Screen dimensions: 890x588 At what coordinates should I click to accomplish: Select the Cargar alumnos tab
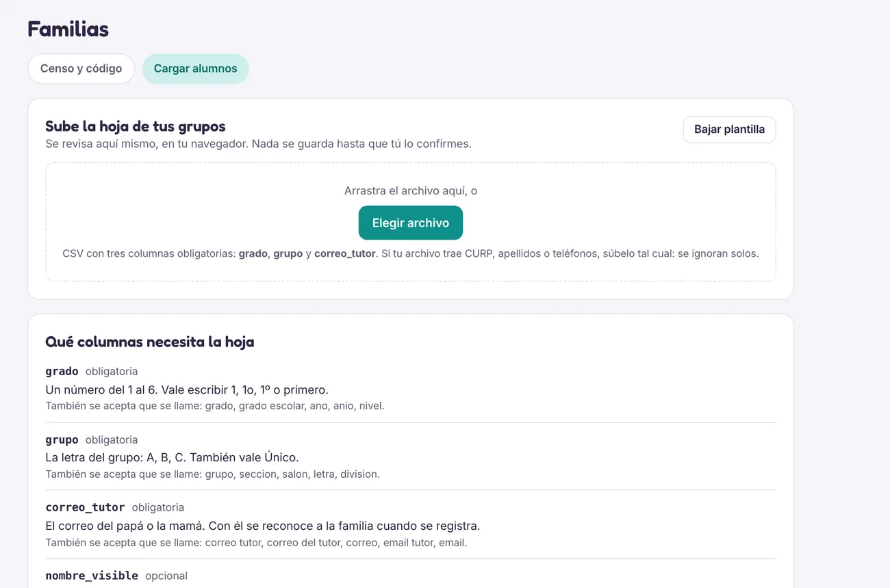coord(195,68)
